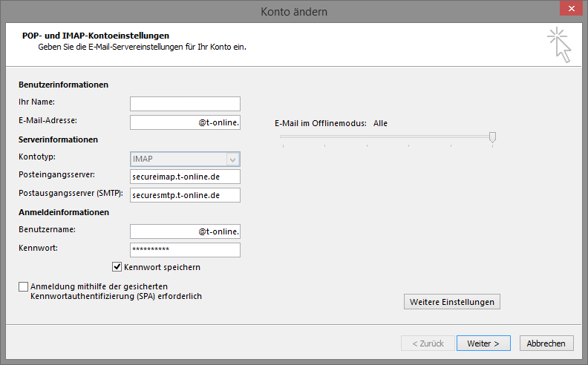Viewport: 588px width, 365px height.
Task: Click the middle of offline mode slider track
Action: [x=388, y=137]
